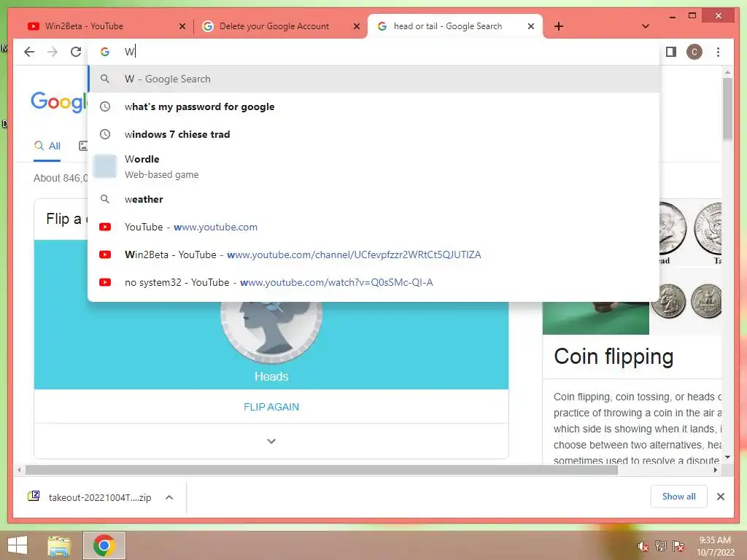Close the head or tail Google Search tab
The width and height of the screenshot is (747, 560).
[531, 26]
